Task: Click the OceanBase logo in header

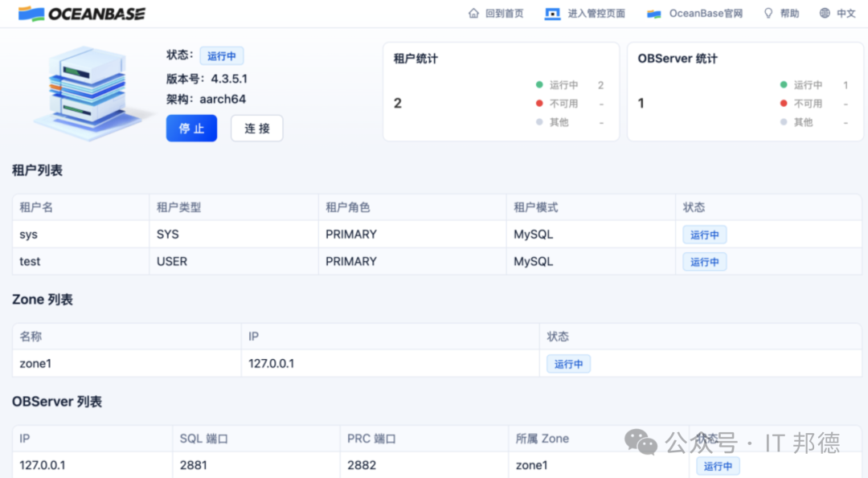Action: click(x=81, y=14)
